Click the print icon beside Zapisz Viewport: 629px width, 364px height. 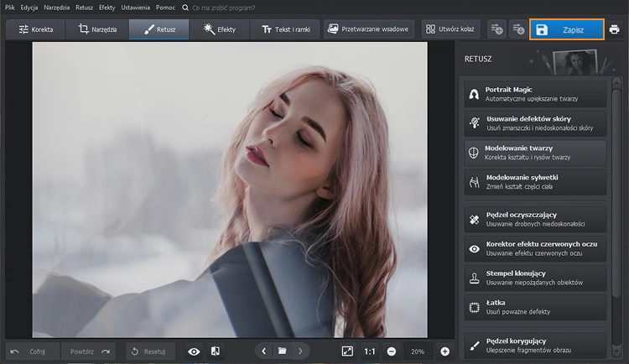point(614,29)
